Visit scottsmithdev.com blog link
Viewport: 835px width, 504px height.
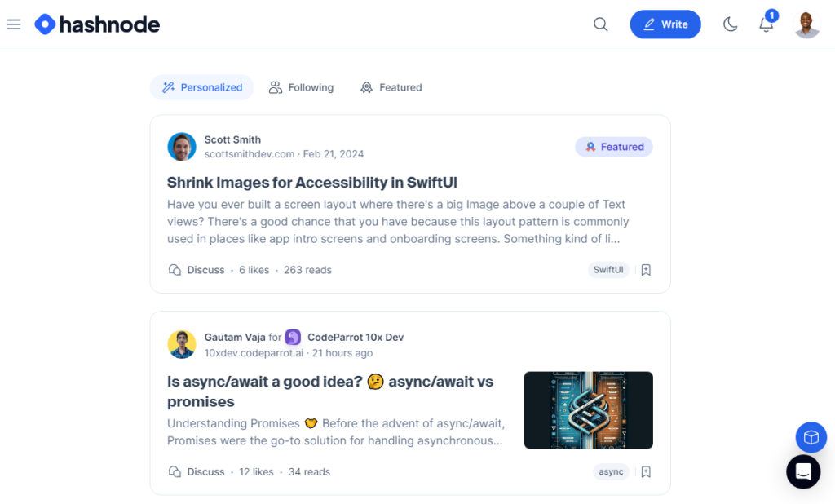click(250, 154)
